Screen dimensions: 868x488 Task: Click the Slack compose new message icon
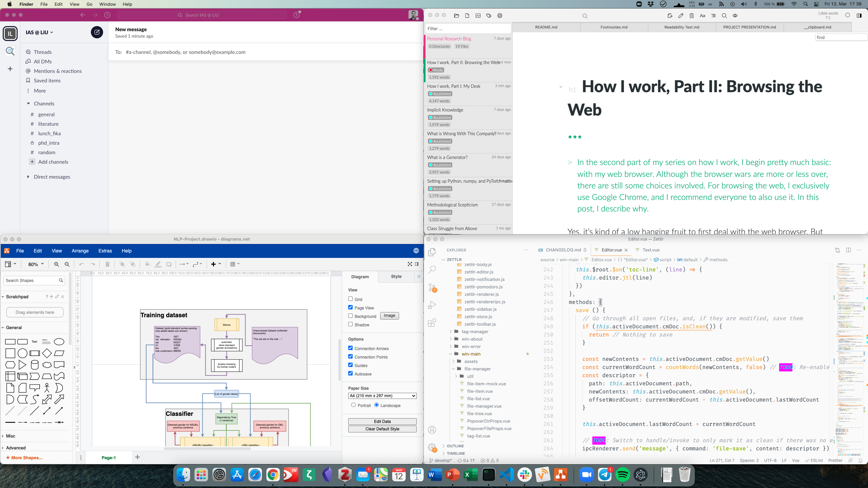[97, 32]
